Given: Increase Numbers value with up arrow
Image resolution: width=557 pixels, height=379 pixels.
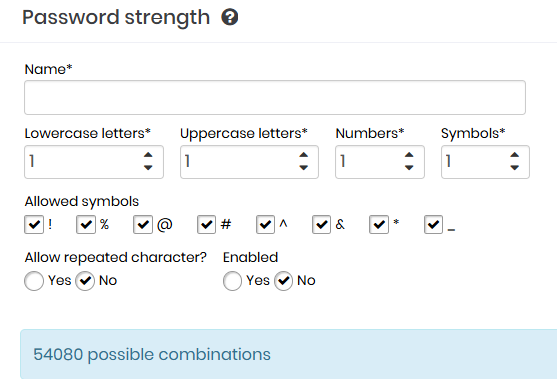Looking at the screenshot, I should [x=409, y=155].
